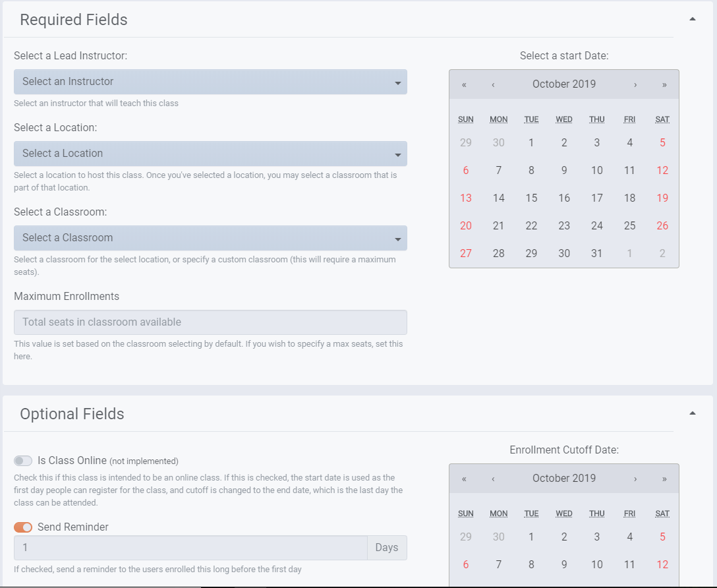This screenshot has width=717, height=588.
Task: Choose October 18 as start date
Action: (629, 198)
